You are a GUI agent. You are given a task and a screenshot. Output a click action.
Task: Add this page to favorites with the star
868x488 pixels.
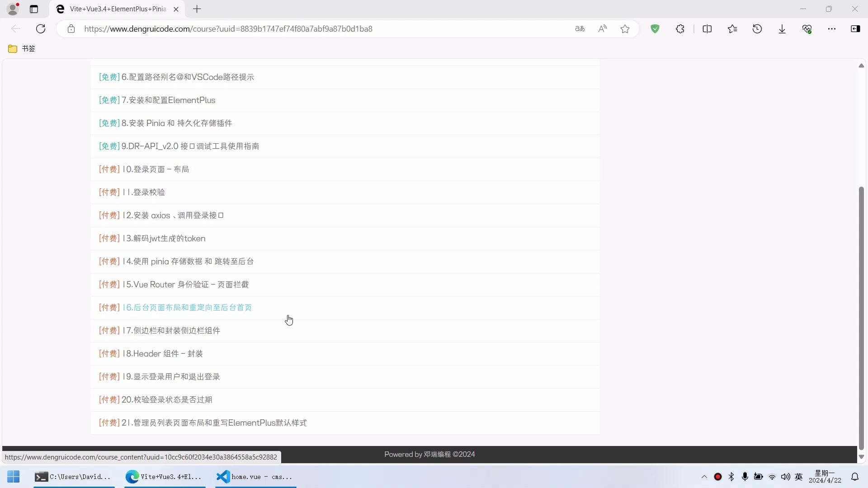click(625, 28)
